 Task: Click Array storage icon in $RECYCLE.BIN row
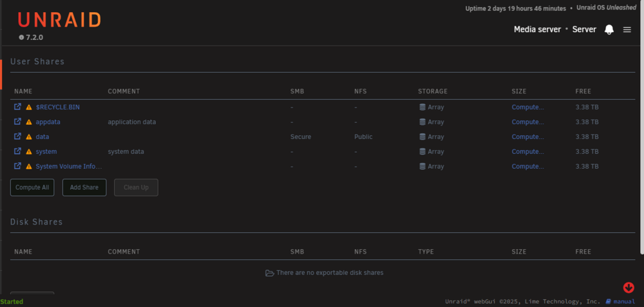click(x=422, y=107)
